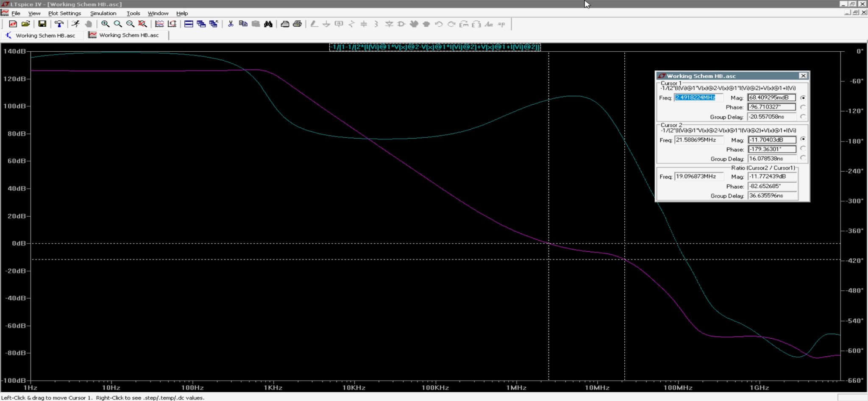Viewport: 868px width, 401px height.
Task: Click the 0dB left axis label
Action: (x=19, y=243)
